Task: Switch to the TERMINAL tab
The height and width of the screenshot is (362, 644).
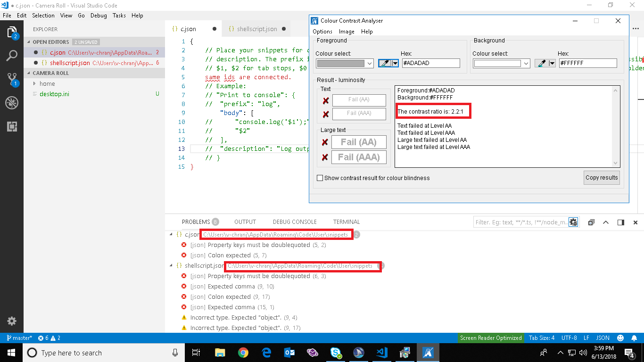Action: [346, 222]
